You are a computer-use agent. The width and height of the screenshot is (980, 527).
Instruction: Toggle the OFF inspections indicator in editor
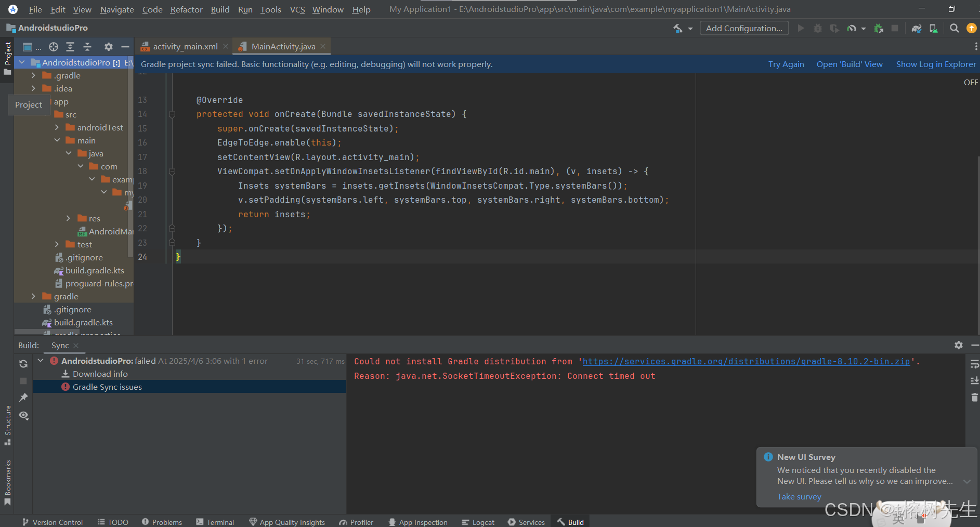click(x=971, y=82)
